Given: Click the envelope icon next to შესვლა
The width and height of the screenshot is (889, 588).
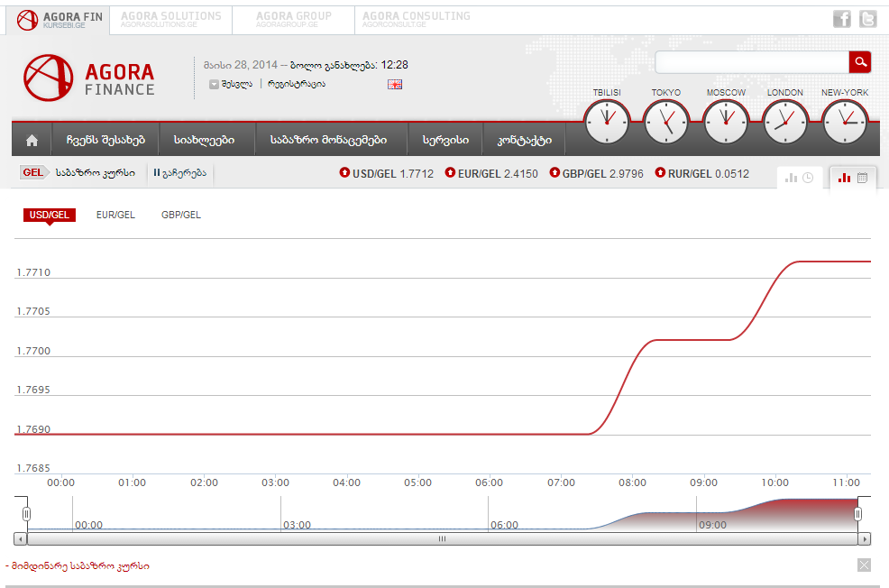Looking at the screenshot, I should [x=214, y=85].
